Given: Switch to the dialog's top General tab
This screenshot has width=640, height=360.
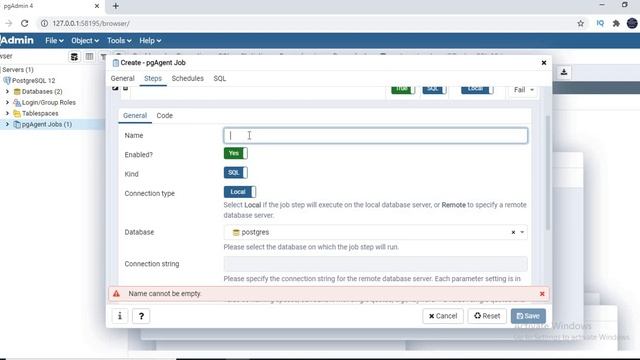Looking at the screenshot, I should click(x=122, y=78).
